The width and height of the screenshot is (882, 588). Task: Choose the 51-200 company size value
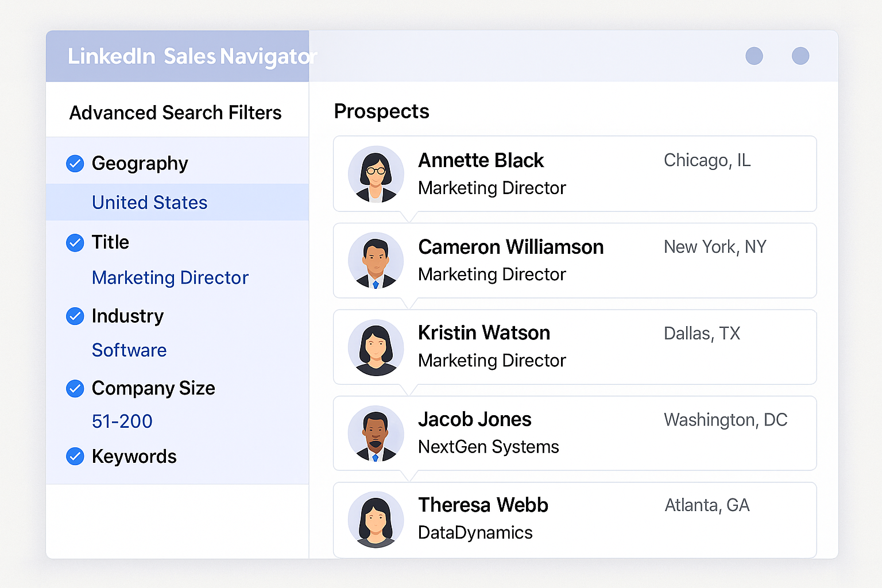click(122, 421)
